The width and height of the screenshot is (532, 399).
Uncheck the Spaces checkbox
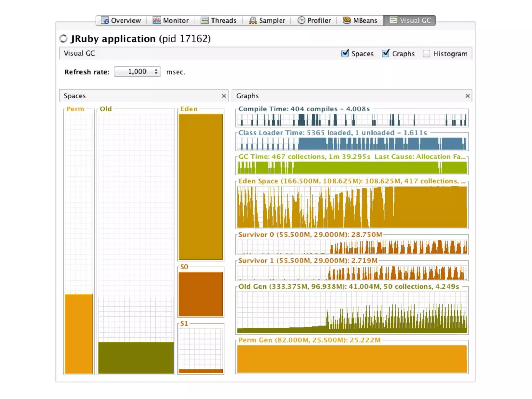[x=345, y=54]
